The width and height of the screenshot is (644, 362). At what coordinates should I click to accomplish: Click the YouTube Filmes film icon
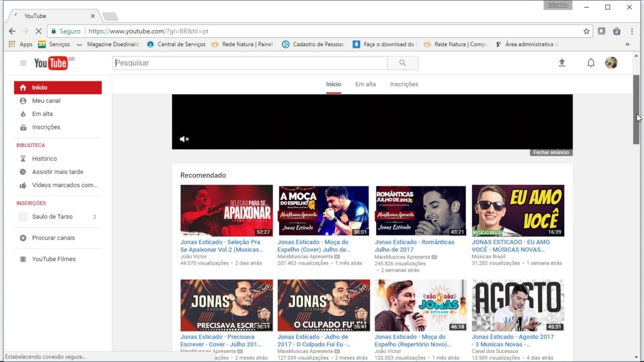pos(23,259)
